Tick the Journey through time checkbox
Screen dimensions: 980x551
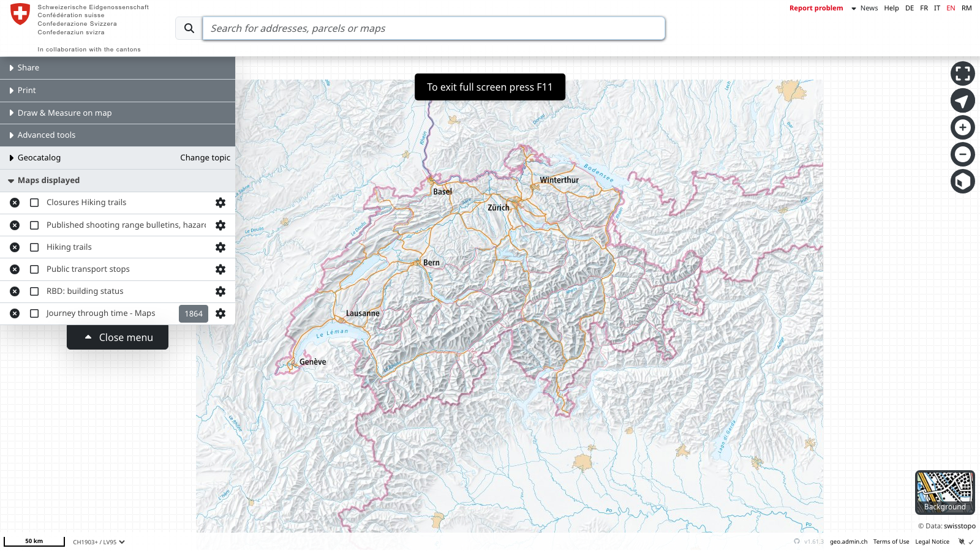(x=34, y=313)
